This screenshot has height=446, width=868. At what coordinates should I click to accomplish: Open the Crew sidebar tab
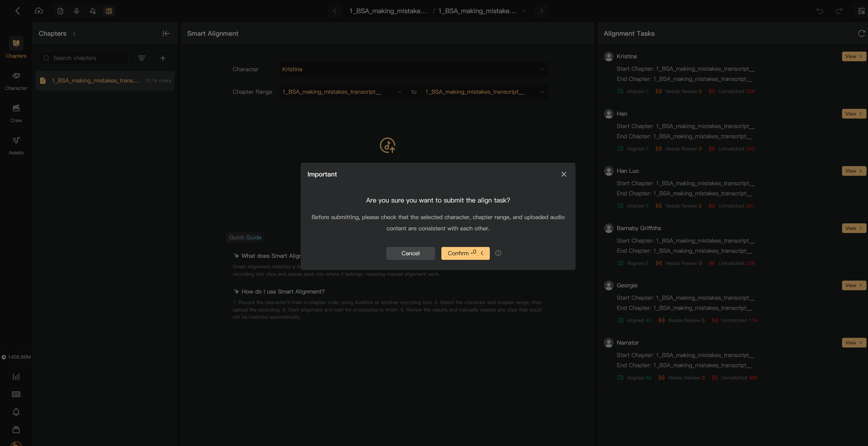[16, 114]
